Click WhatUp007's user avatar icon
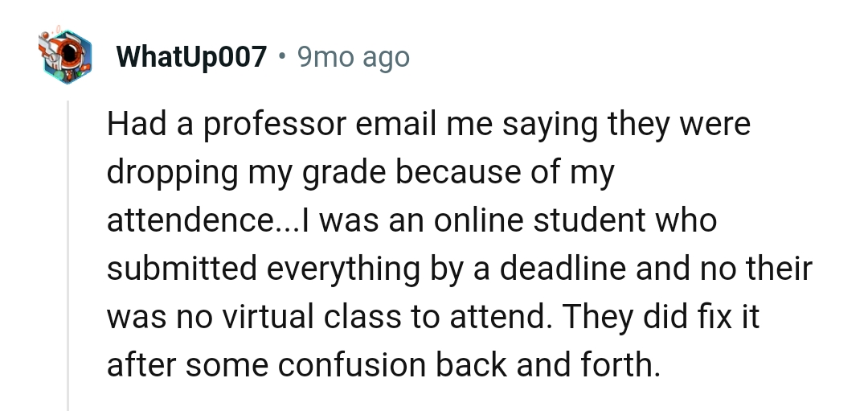868x411 pixels. tap(65, 55)
